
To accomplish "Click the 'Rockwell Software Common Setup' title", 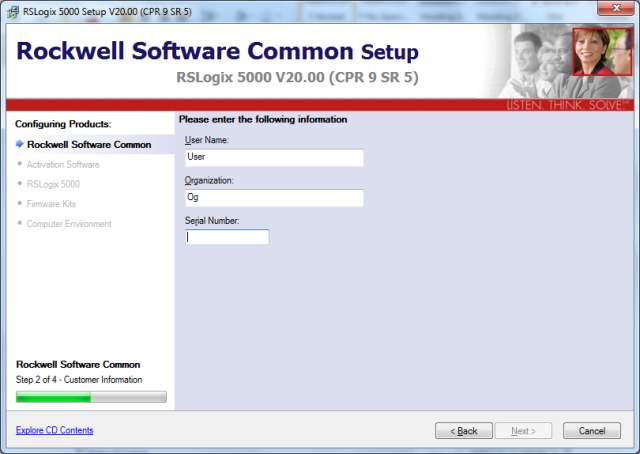I will tap(217, 51).
